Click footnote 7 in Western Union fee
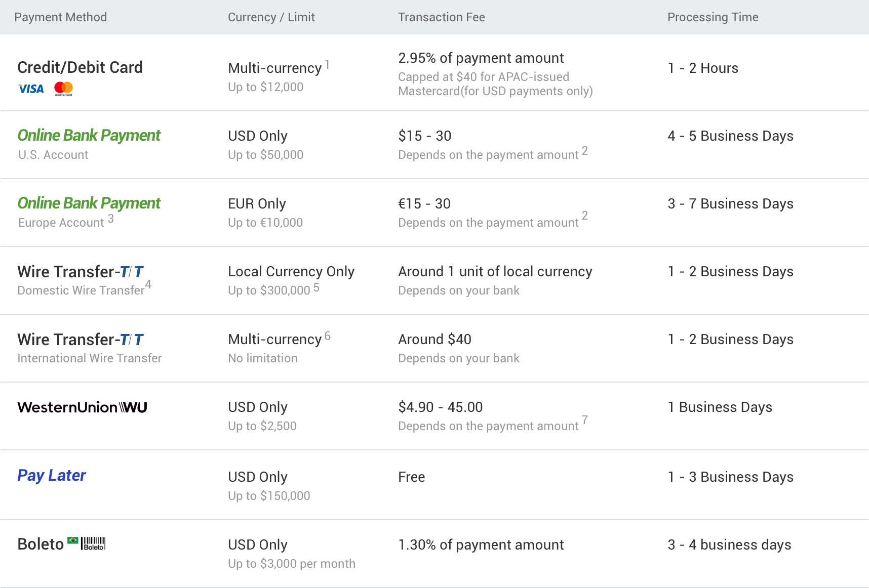869x588 pixels. coord(584,420)
